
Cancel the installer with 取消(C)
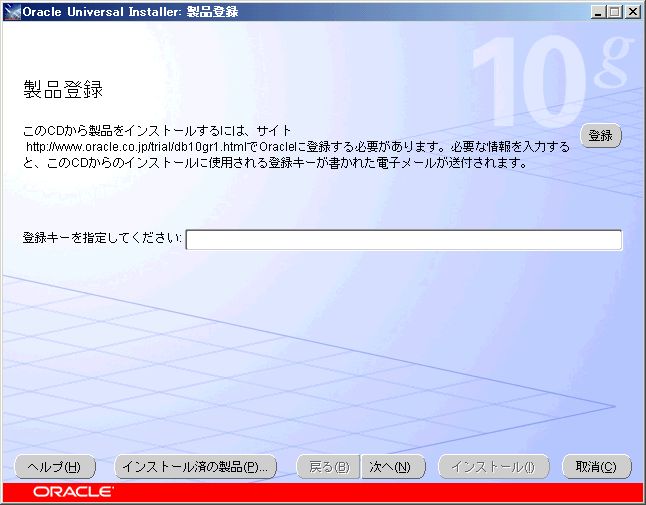tap(597, 467)
